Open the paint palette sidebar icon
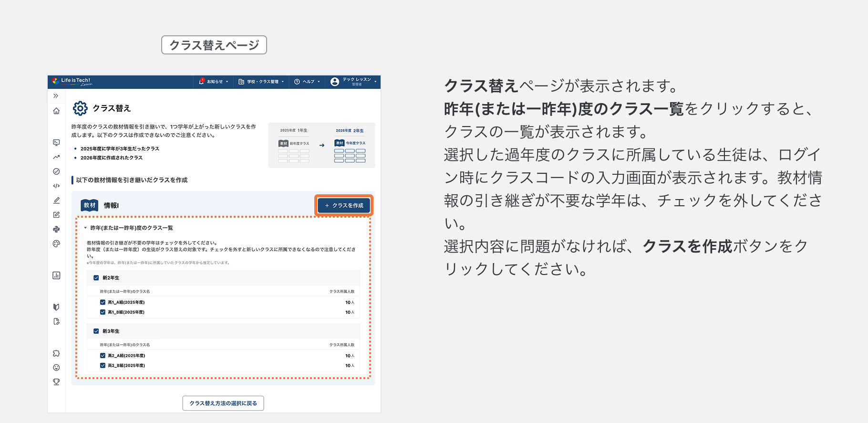Image resolution: width=868 pixels, height=423 pixels. tap(56, 243)
